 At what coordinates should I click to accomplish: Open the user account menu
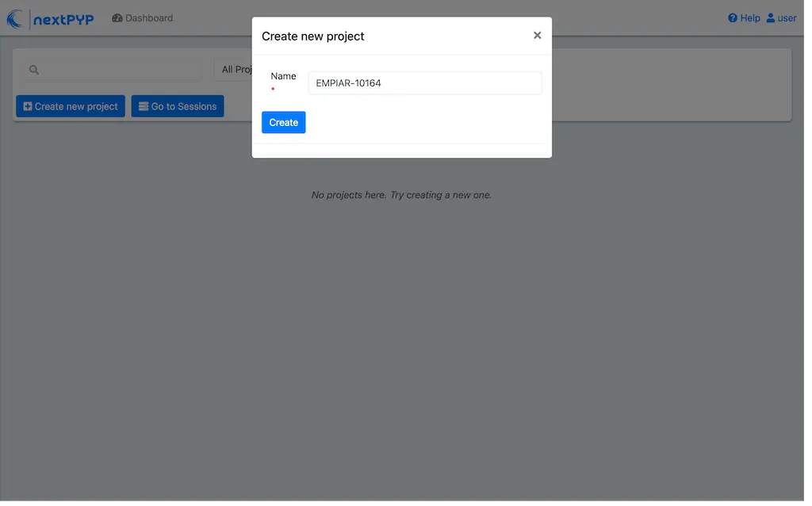pyautogui.click(x=782, y=17)
